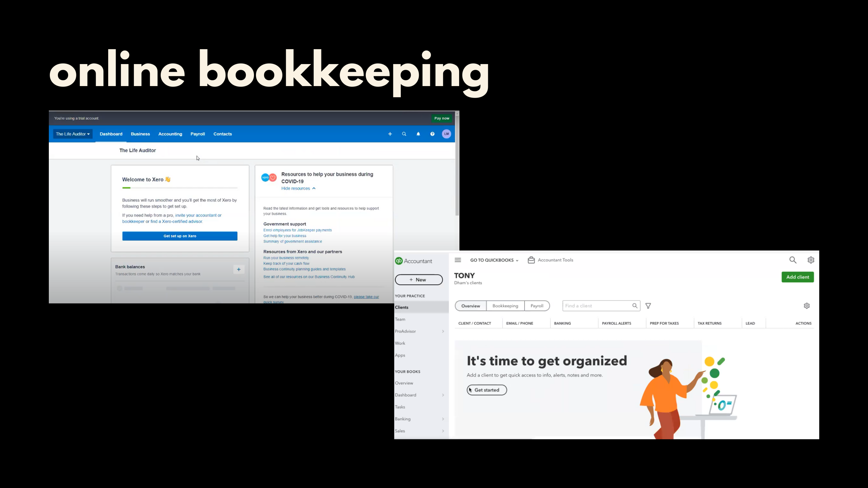Click the Xero plus add-new icon

(390, 134)
